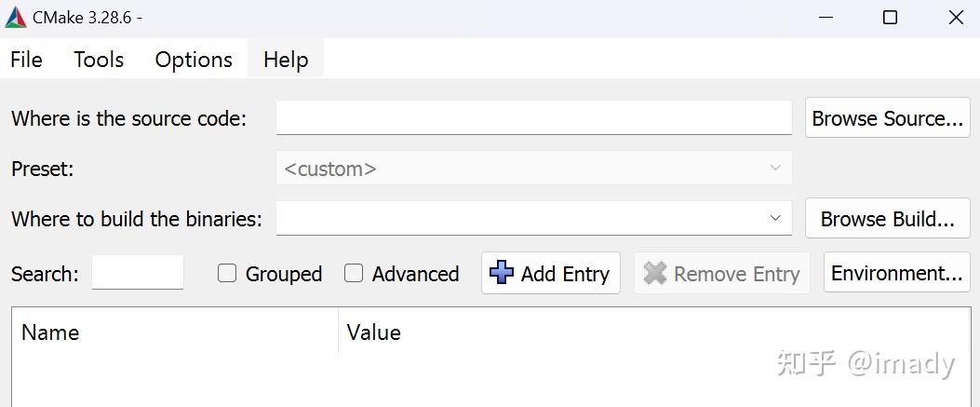Image resolution: width=980 pixels, height=407 pixels.
Task: Close the CMake window
Action: 956,18
